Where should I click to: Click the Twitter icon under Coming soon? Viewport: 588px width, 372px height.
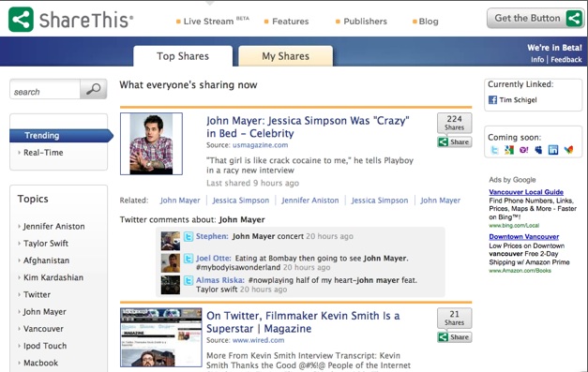coord(495,150)
